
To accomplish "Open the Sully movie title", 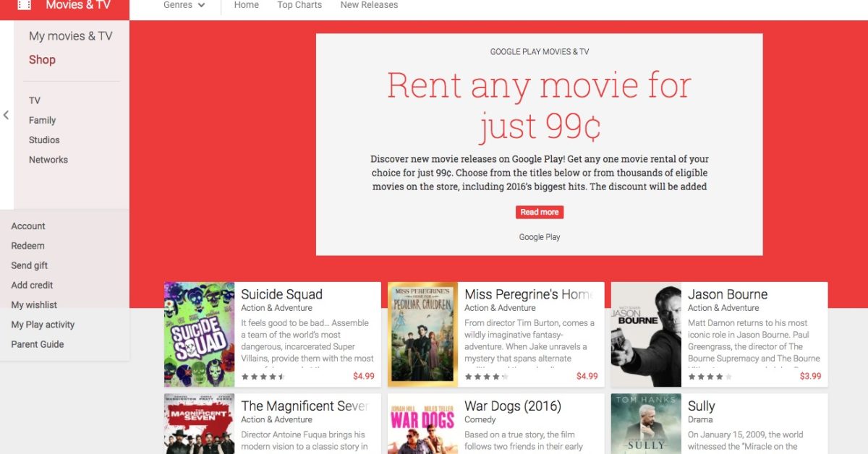I will (701, 406).
